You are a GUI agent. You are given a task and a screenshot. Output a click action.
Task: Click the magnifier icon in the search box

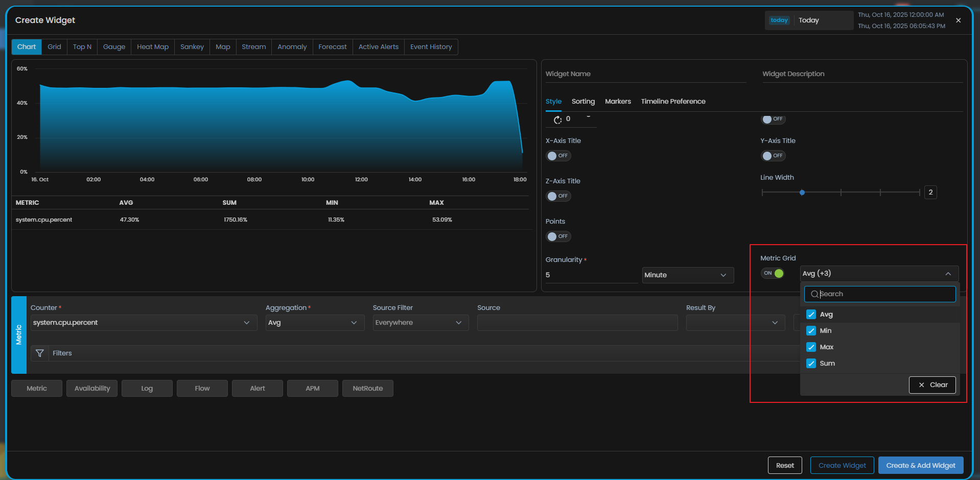tap(814, 294)
